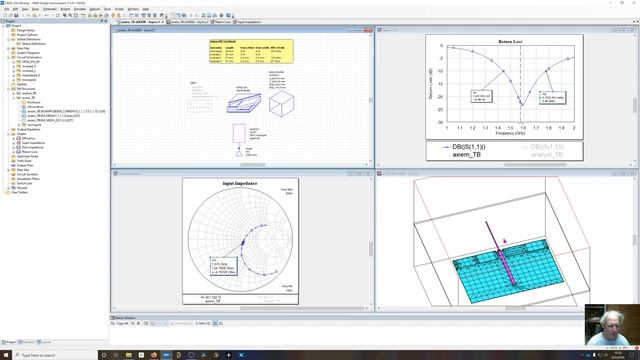The width and height of the screenshot is (640, 360).
Task: Click the File Explorer icon in taskbar
Action: pos(129,355)
